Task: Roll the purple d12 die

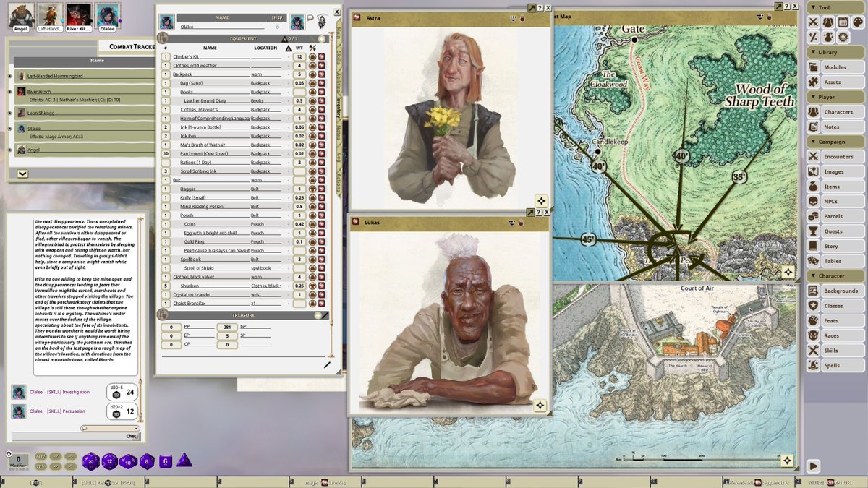Action: (x=110, y=461)
